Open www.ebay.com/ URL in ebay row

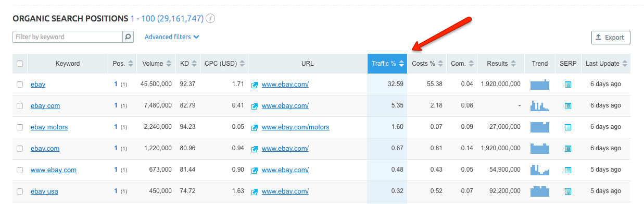285,85
